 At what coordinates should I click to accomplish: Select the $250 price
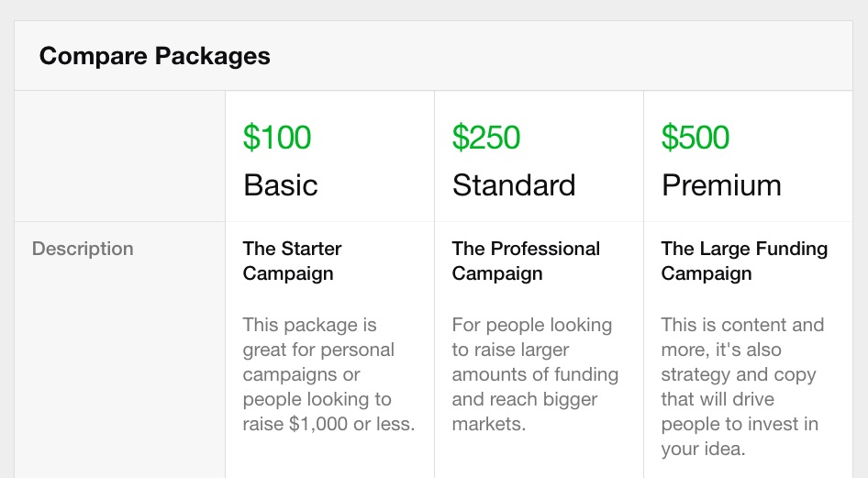[486, 138]
